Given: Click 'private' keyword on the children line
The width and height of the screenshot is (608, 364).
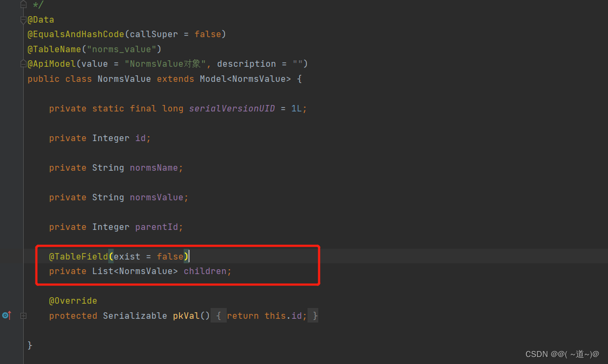Looking at the screenshot, I should [x=67, y=271].
